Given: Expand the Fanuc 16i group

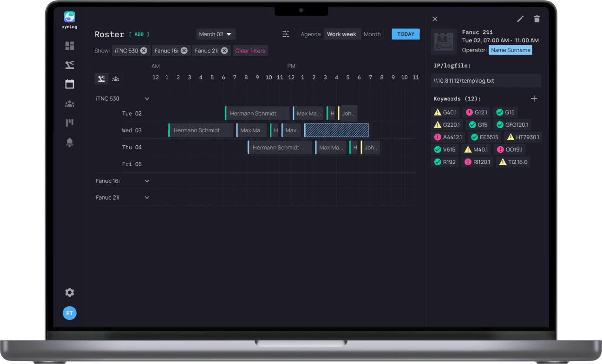Looking at the screenshot, I should click(x=147, y=181).
